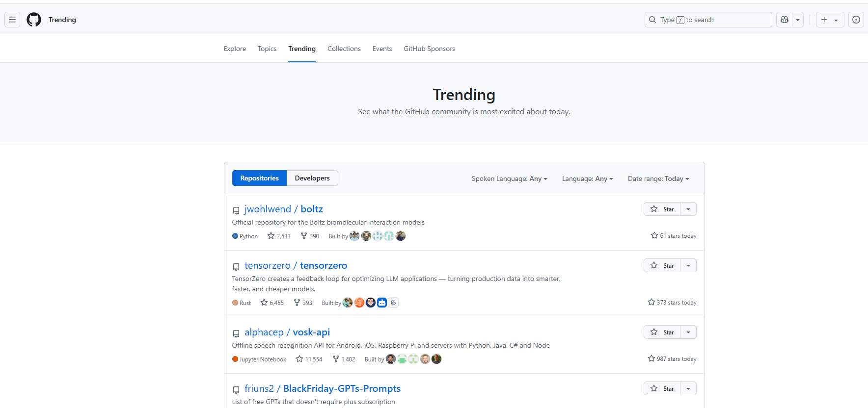The width and height of the screenshot is (868, 408).
Task: Open jwohlwend / boltz repository link
Action: (x=283, y=209)
